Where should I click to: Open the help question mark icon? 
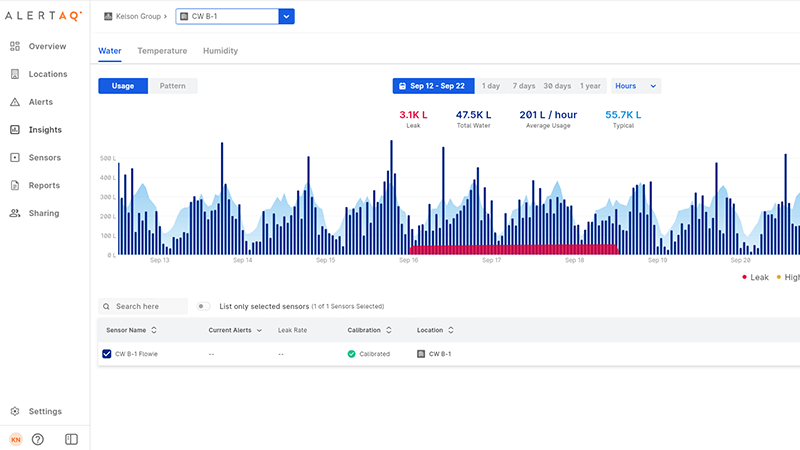(38, 439)
